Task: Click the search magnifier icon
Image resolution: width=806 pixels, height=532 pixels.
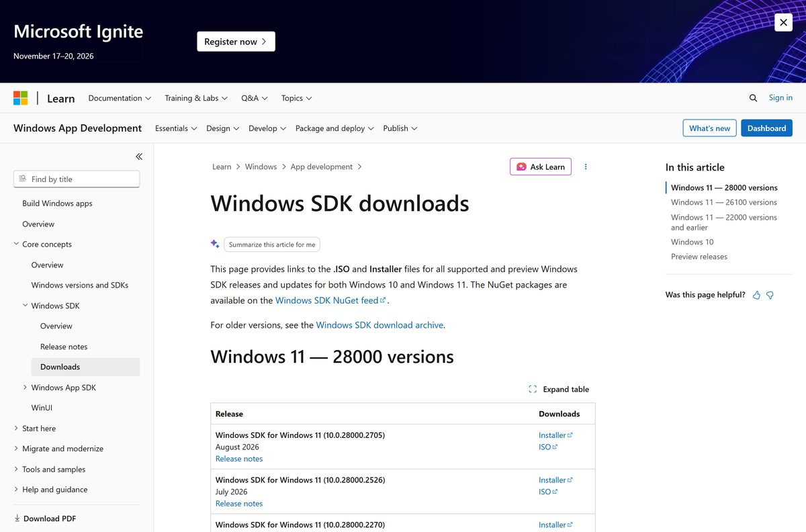Action: point(753,98)
